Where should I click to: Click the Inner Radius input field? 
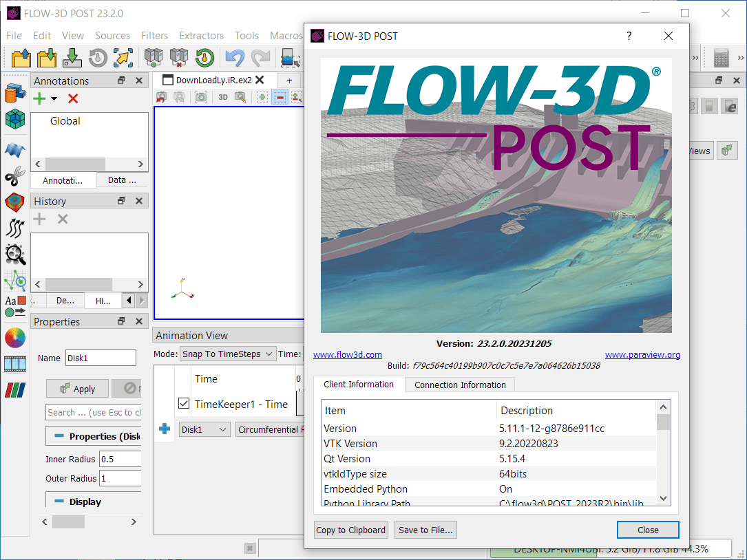(x=120, y=459)
